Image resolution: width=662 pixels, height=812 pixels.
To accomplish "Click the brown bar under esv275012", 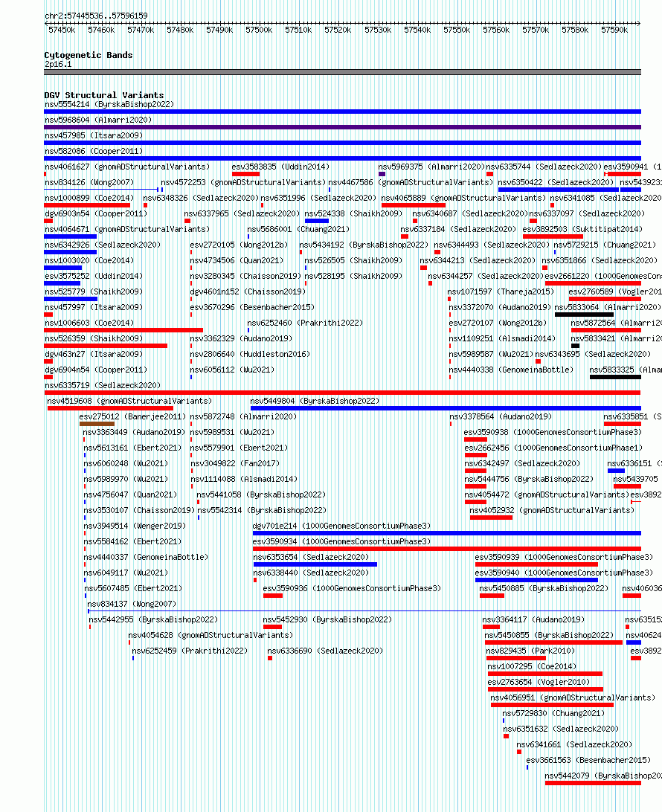I will coord(97,424).
